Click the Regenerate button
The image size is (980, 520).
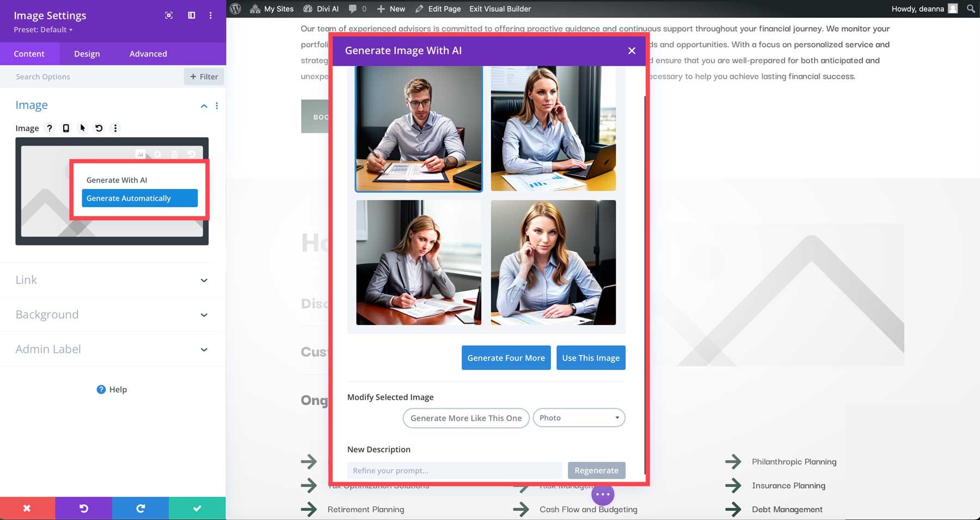(596, 470)
